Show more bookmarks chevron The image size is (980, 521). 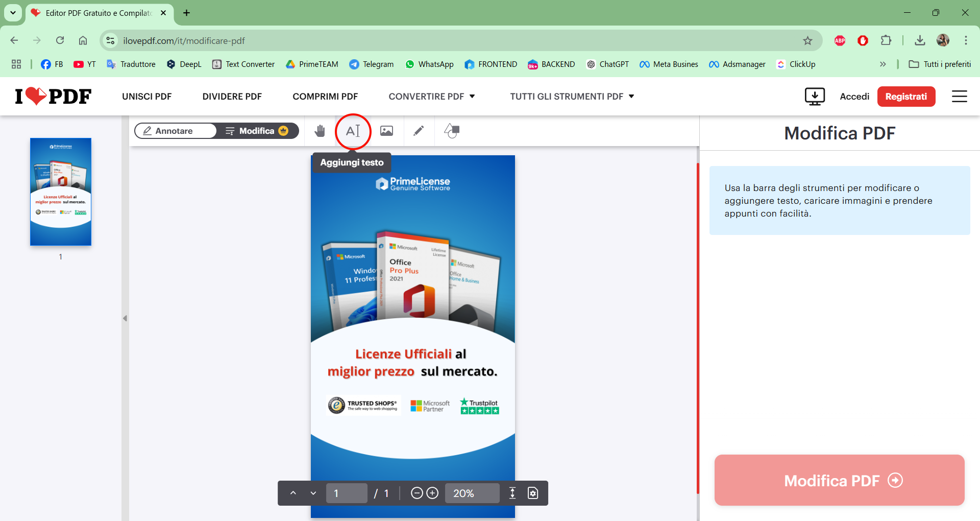point(883,64)
